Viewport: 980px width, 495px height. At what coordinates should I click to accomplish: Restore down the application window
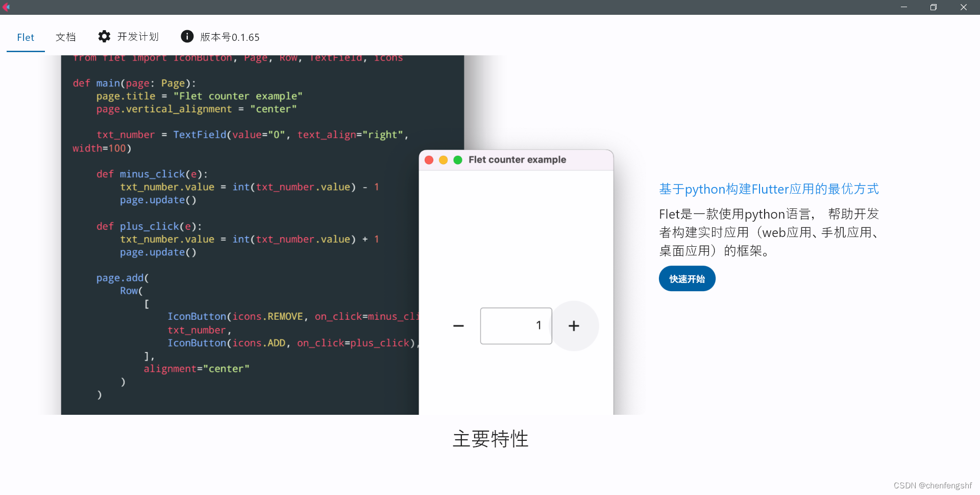pos(934,7)
